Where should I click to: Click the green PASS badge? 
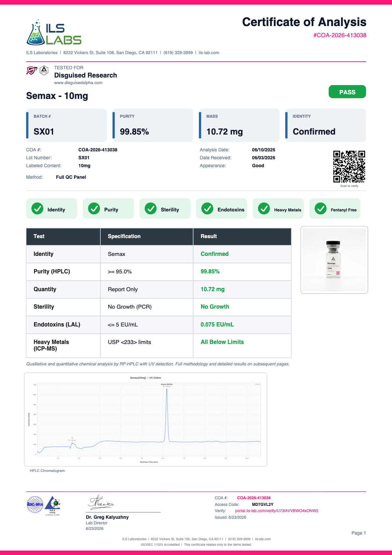click(347, 92)
